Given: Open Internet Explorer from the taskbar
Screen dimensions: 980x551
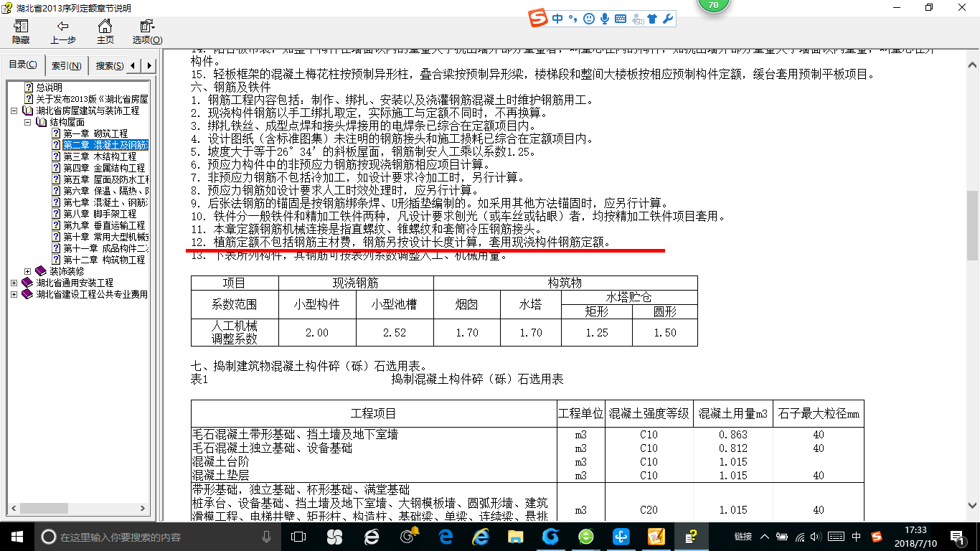Looking at the screenshot, I should point(480,536).
